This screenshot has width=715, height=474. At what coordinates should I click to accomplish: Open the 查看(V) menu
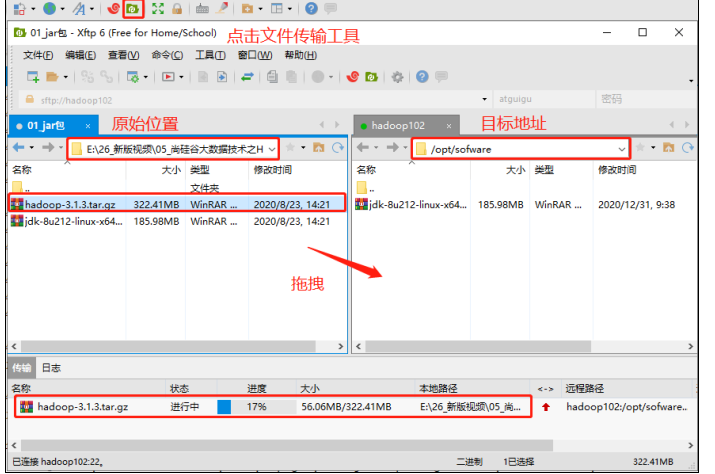tap(123, 55)
